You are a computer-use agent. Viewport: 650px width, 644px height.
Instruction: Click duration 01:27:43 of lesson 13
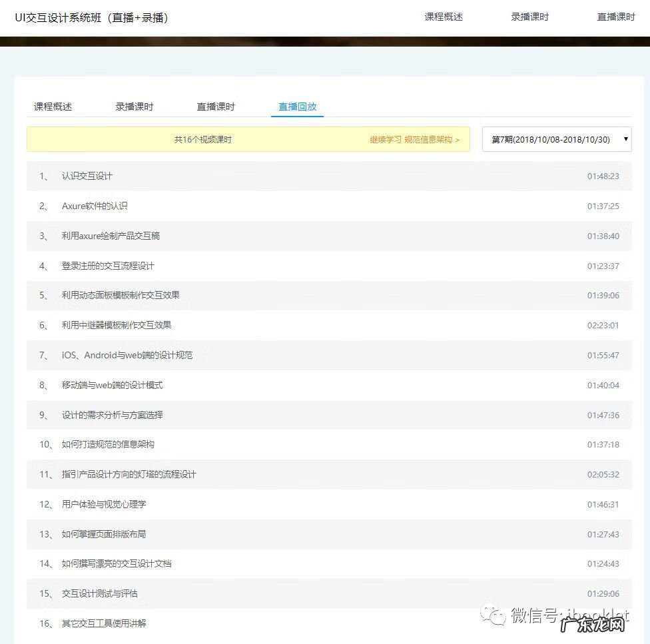603,534
